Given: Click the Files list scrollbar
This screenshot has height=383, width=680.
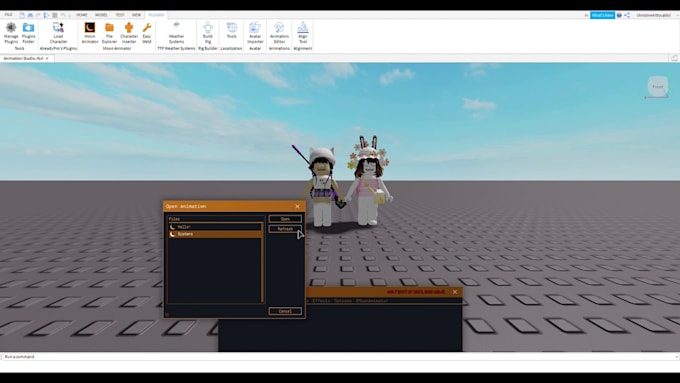Looking at the screenshot, I should coord(262,262).
